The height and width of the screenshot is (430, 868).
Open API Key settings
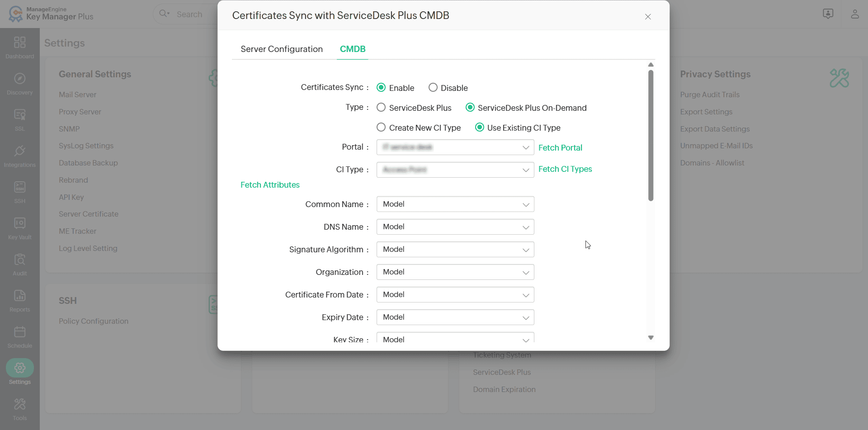click(71, 197)
